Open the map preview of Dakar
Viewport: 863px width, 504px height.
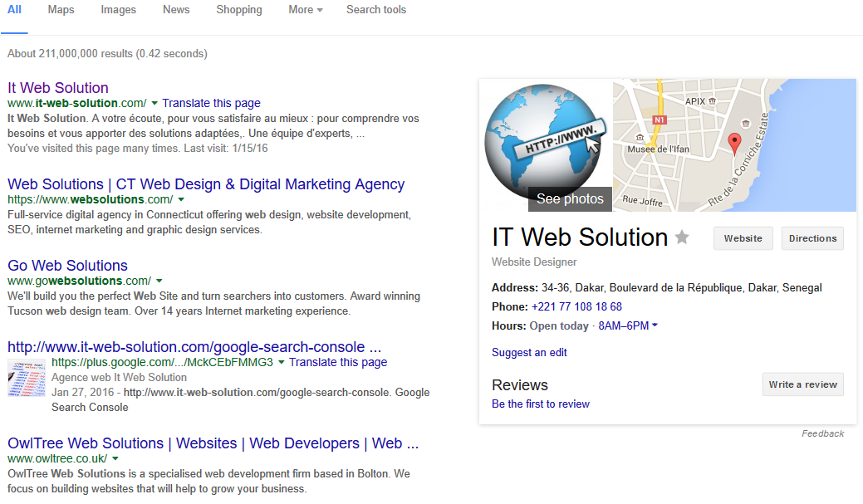click(734, 145)
